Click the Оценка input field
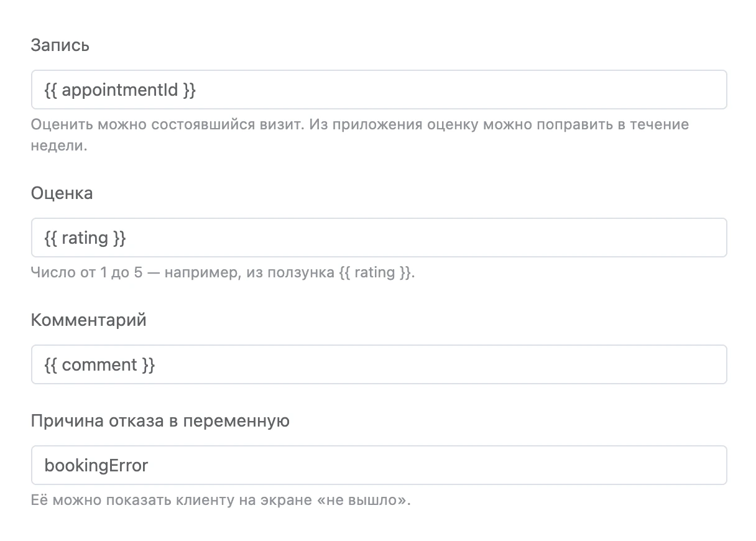The image size is (756, 541). click(x=379, y=238)
